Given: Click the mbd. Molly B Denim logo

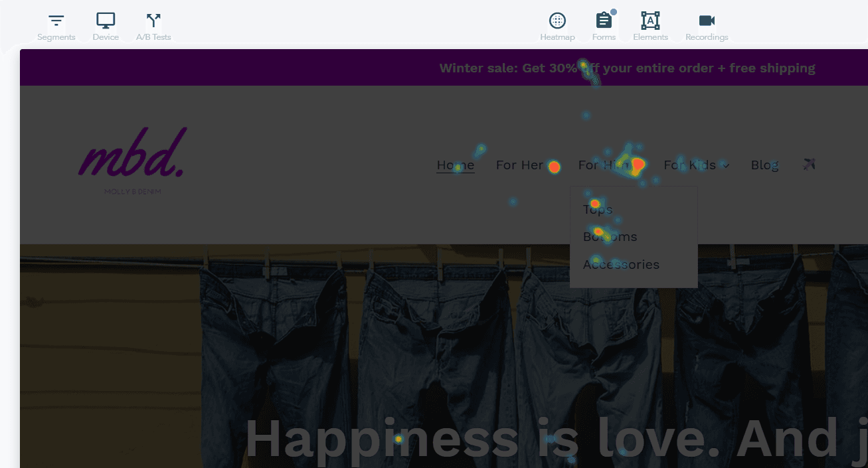Looking at the screenshot, I should pyautogui.click(x=131, y=160).
